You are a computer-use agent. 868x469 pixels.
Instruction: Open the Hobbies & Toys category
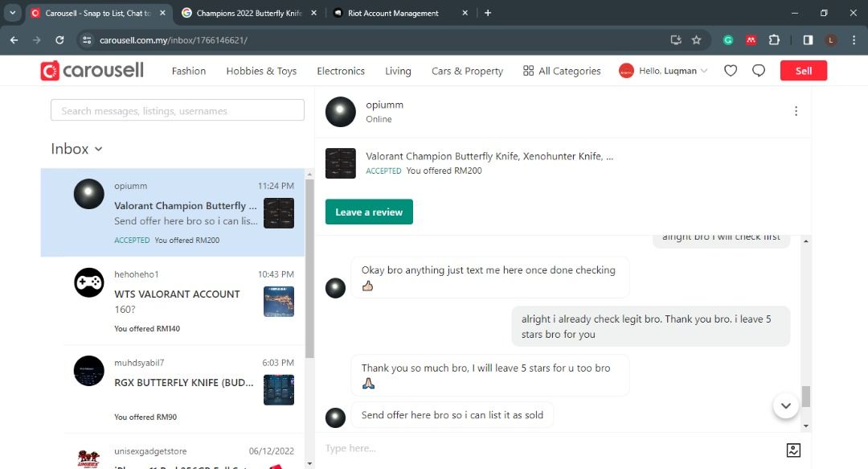tap(261, 71)
